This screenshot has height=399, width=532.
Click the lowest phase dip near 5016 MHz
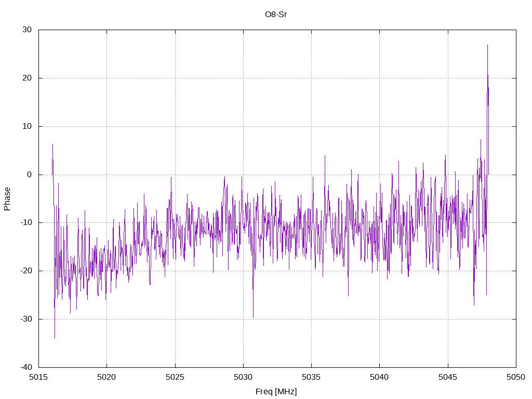click(55, 338)
